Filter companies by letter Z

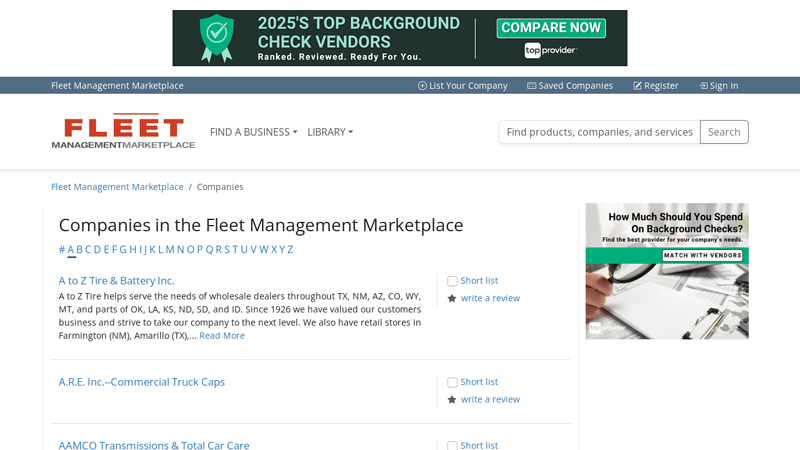(x=290, y=249)
